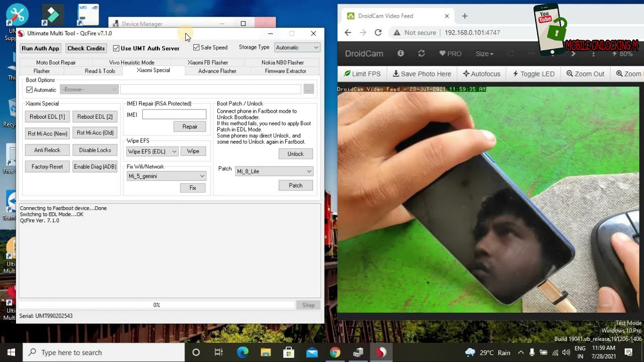Open the Browse boot dropdown
Viewport: 644px width, 362px height.
89,89
